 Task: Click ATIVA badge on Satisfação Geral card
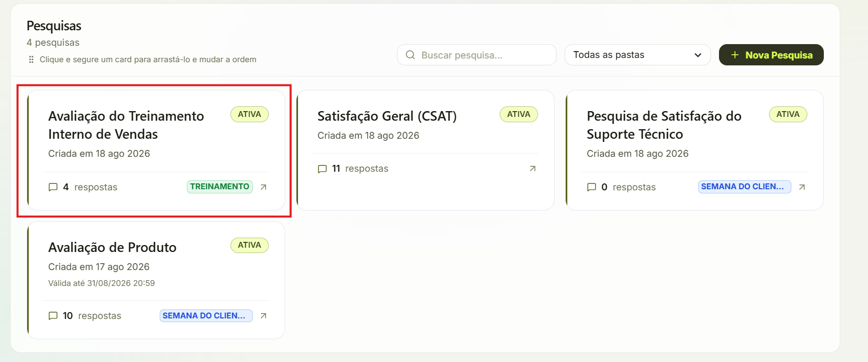[519, 114]
